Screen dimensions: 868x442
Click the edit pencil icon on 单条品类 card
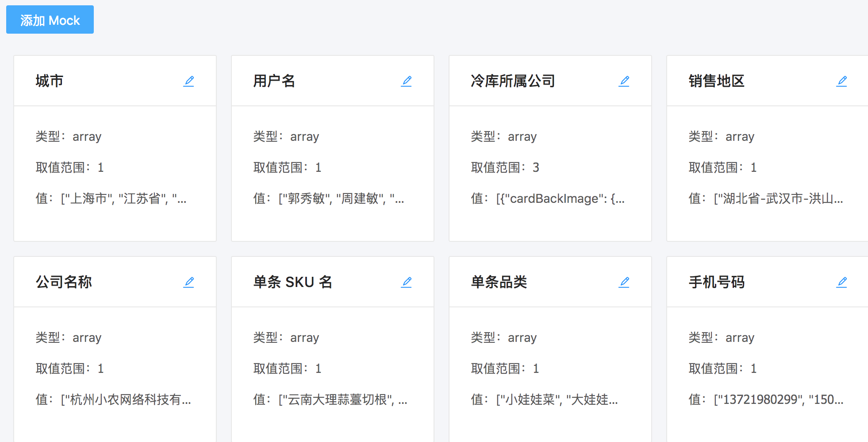click(x=625, y=282)
